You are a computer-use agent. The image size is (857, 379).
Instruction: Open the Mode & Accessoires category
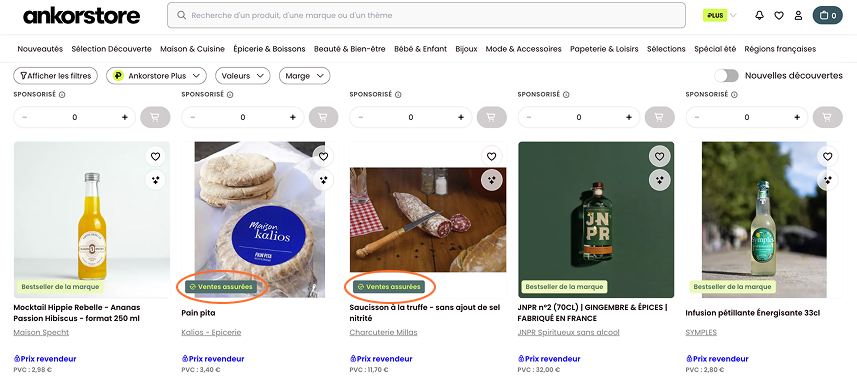coord(524,49)
